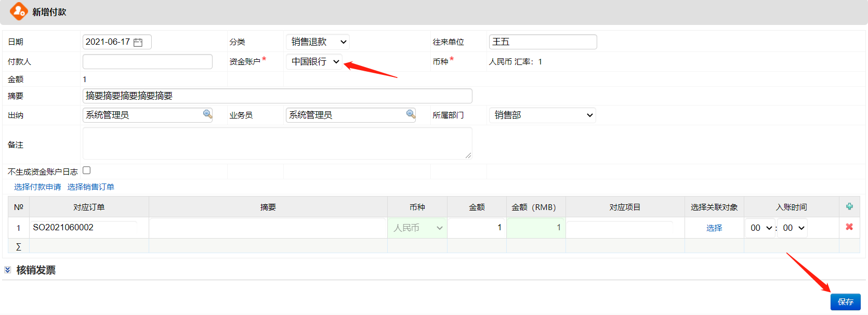Open the 所属部门 dropdown showing 销售部
The image size is (868, 315).
click(542, 115)
